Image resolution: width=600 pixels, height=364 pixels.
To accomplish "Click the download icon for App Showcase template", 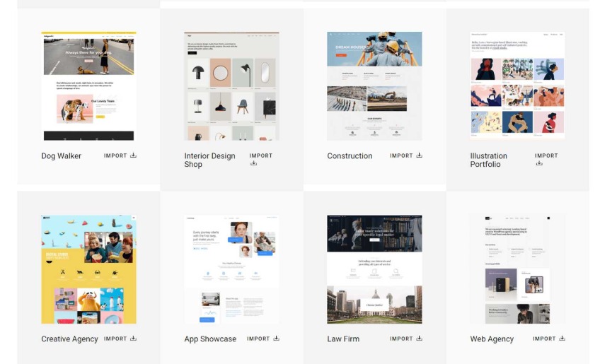I will click(x=276, y=339).
